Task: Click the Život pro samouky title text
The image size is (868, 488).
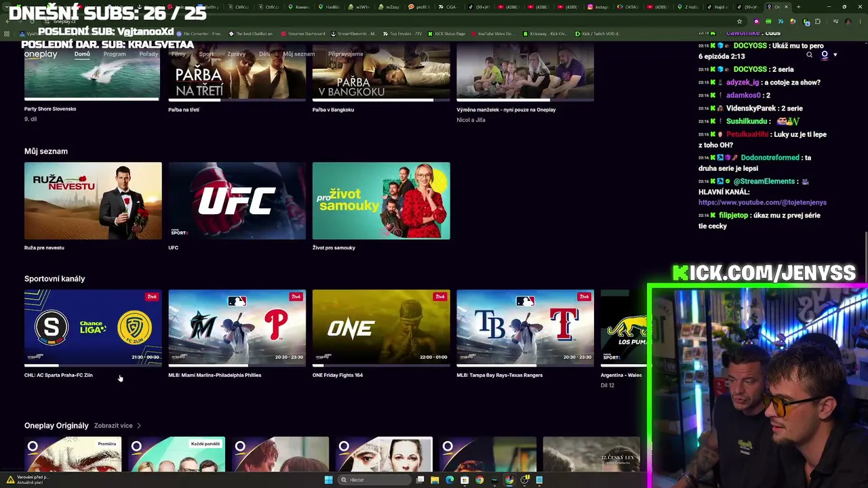Action: tap(334, 248)
